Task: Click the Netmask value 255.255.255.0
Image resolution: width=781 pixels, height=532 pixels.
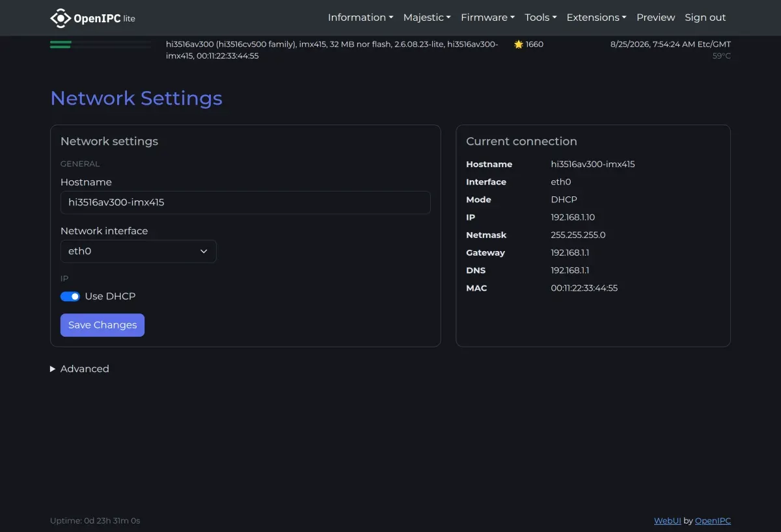Action: tap(578, 235)
